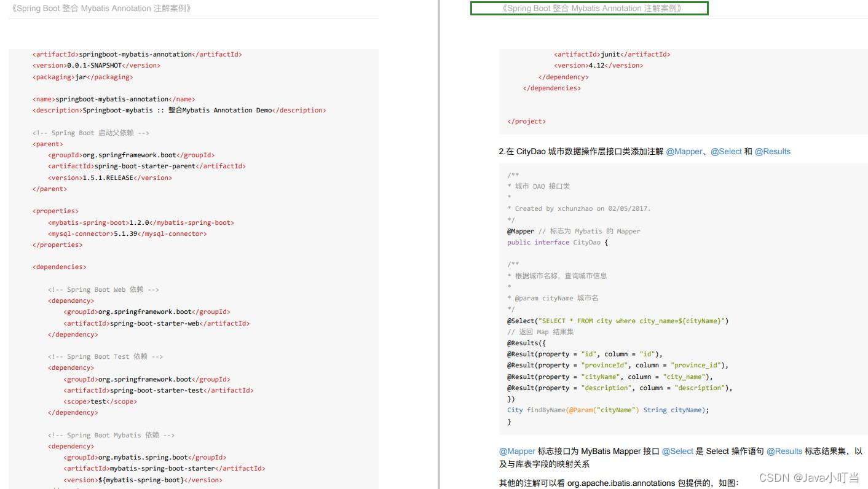Click the opening <properties> tag
868x489 pixels.
coord(55,211)
